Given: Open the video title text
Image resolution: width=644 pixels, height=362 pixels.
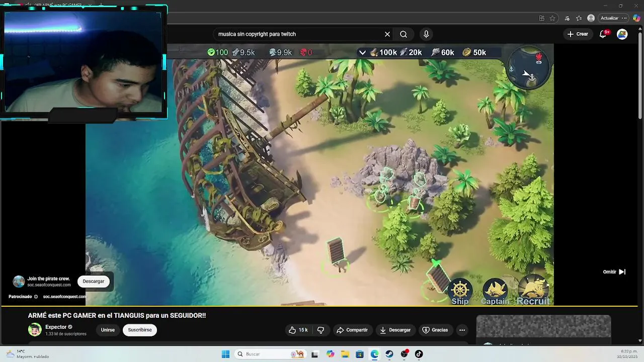Looking at the screenshot, I should pyautogui.click(x=117, y=316).
